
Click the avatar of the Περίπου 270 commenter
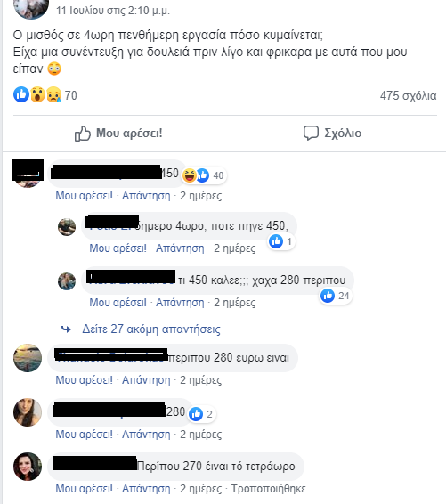pyautogui.click(x=28, y=467)
